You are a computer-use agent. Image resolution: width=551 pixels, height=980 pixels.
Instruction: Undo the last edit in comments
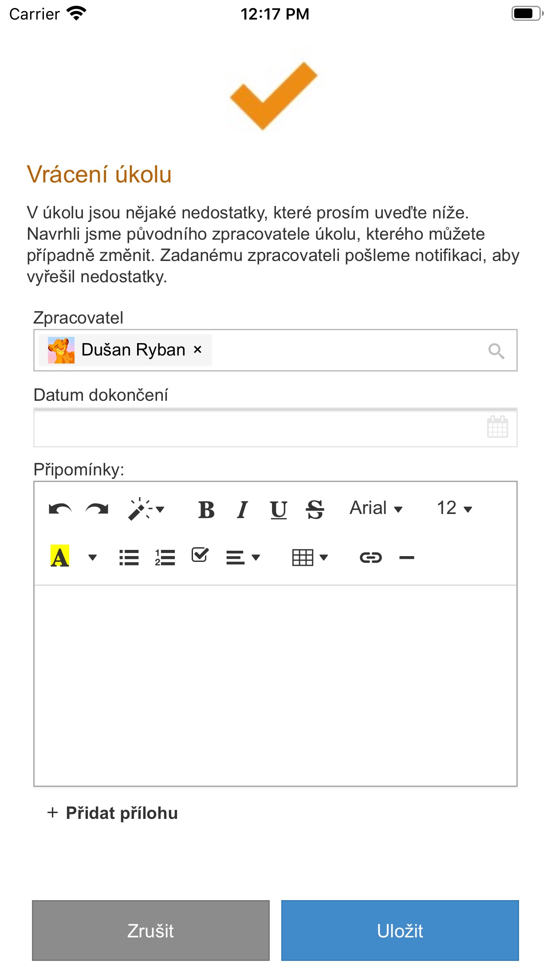coord(60,509)
